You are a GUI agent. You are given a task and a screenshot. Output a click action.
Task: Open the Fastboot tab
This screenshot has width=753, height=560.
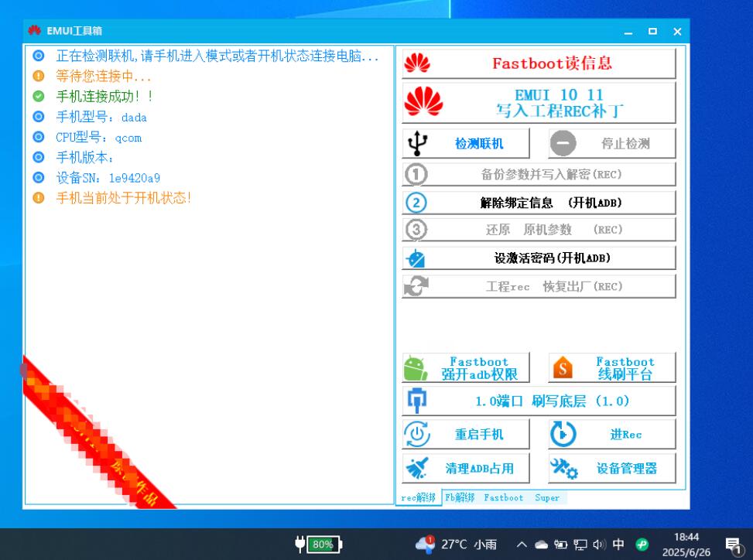pos(503,498)
